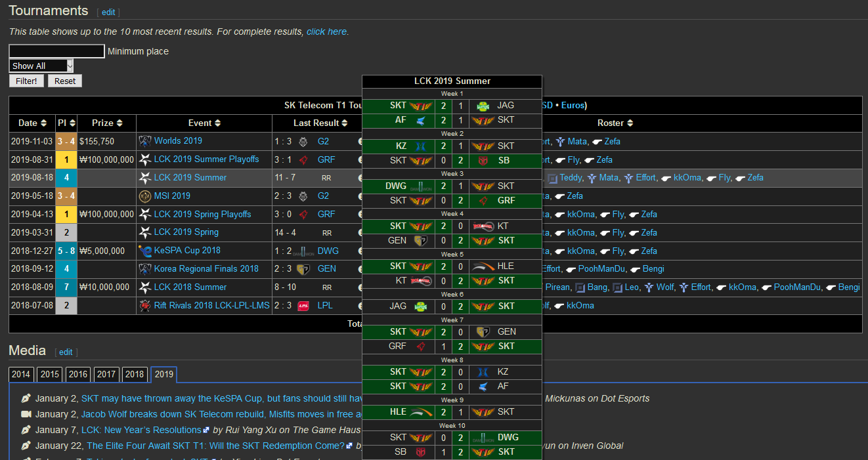Click the HLE logo in popup Week 9
The width and height of the screenshot is (868, 460).
(x=420, y=412)
